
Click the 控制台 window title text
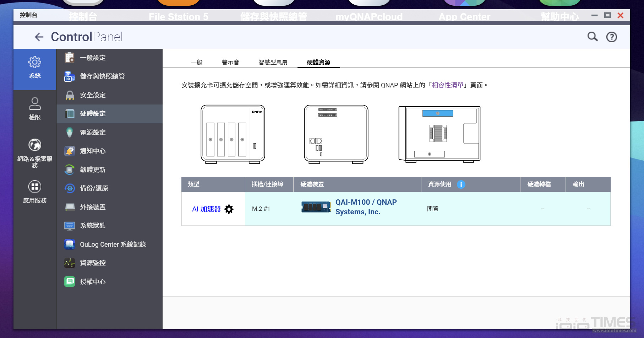[28, 15]
